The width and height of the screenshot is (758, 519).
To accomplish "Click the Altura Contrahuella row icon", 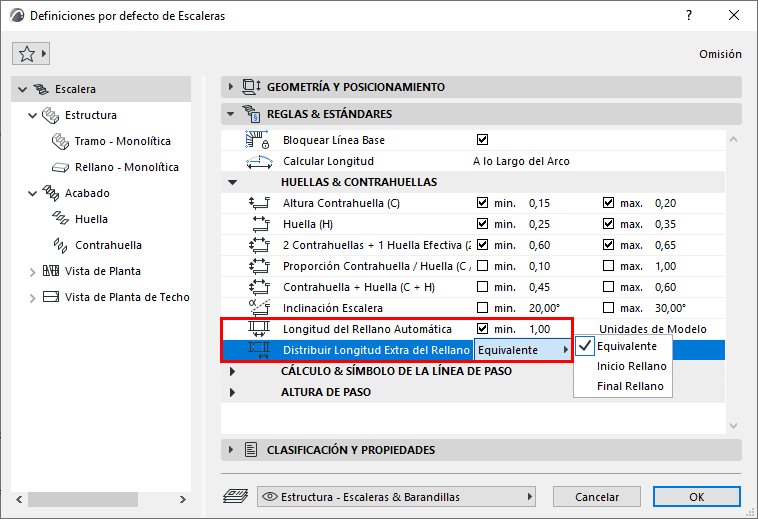I will coord(260,203).
